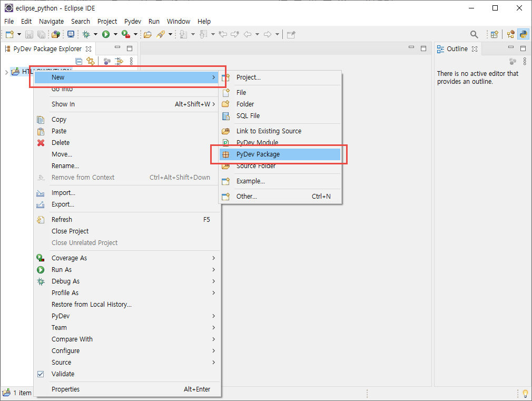
Task: Choose Link to Existing Source
Action: click(x=280, y=131)
